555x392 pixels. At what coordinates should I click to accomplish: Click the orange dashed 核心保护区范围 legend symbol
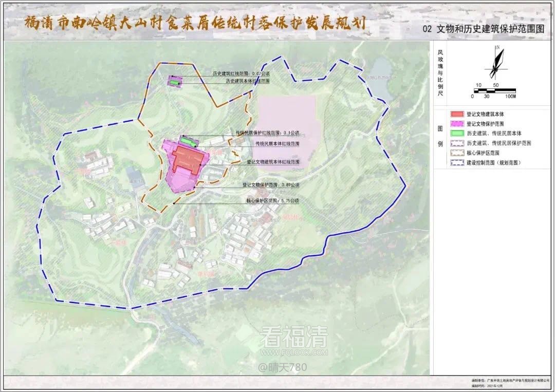point(457,153)
